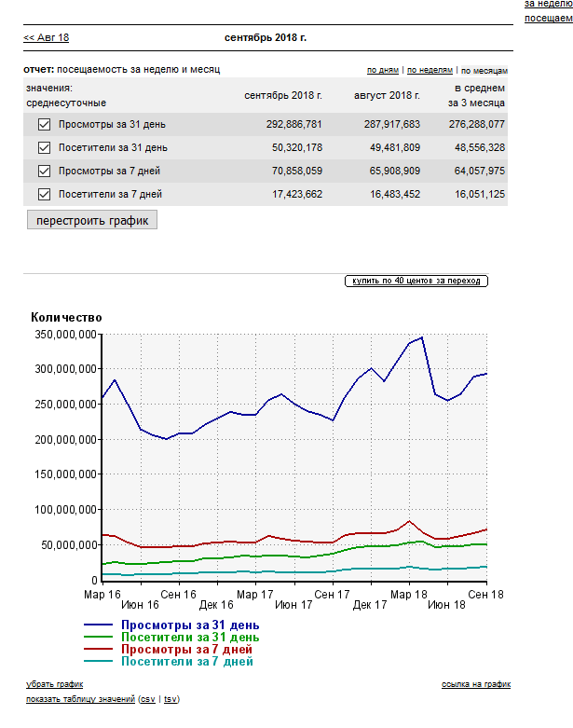Toggle the 'Просмотры за 7 дней' checkbox

(x=44, y=171)
